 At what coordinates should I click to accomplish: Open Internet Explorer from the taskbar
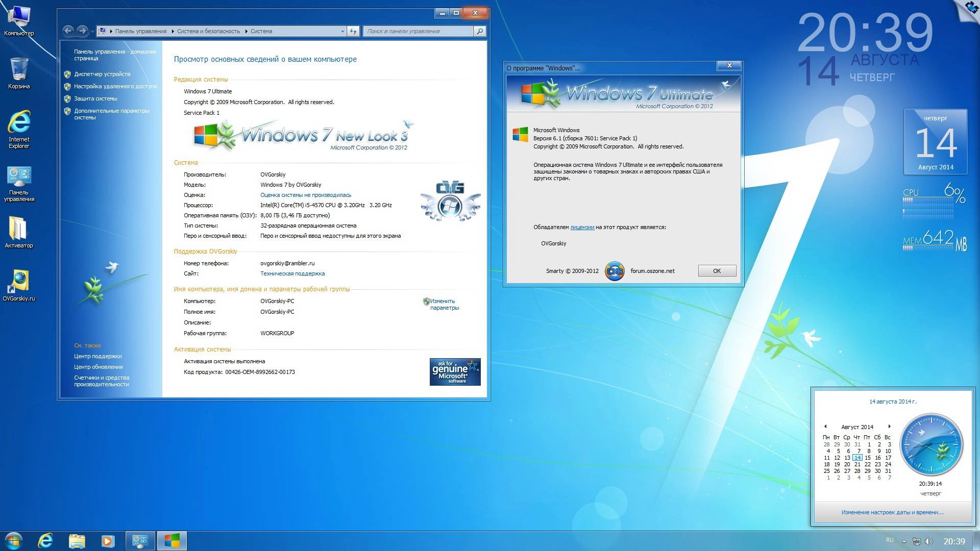tap(45, 541)
